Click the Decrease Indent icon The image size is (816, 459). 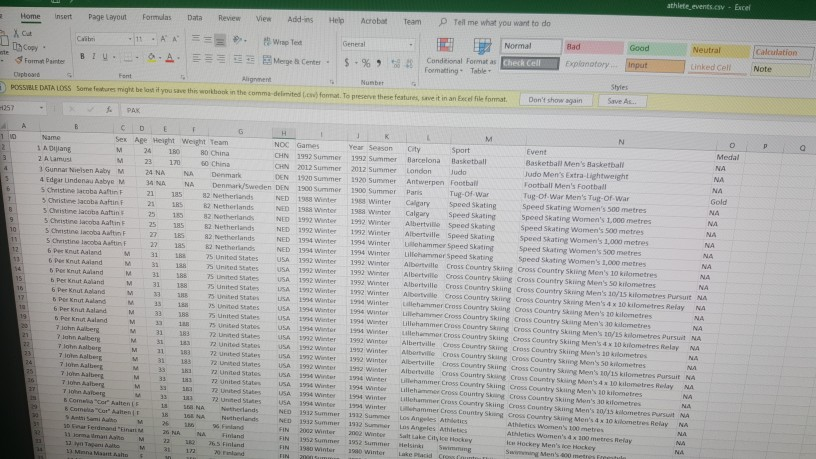point(238,59)
